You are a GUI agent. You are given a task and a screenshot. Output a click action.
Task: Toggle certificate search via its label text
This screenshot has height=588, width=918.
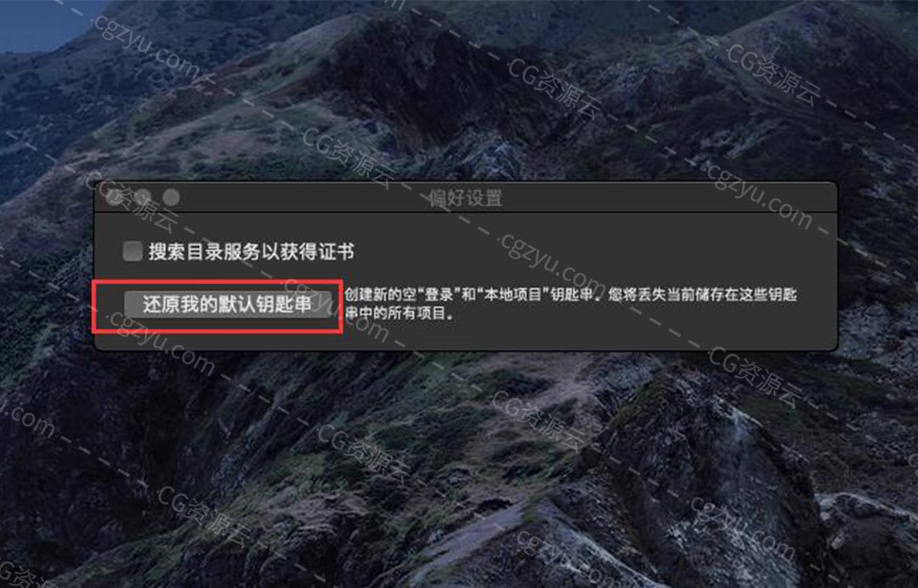click(251, 252)
